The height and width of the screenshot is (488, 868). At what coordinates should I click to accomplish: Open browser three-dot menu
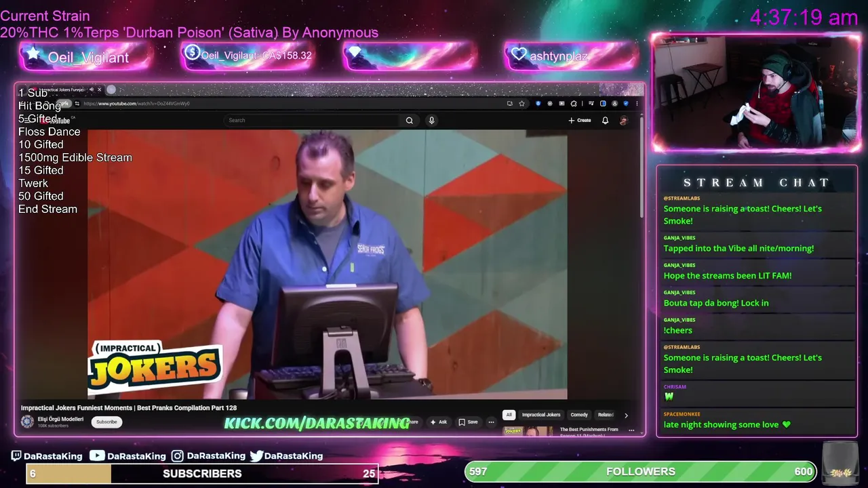tap(637, 104)
